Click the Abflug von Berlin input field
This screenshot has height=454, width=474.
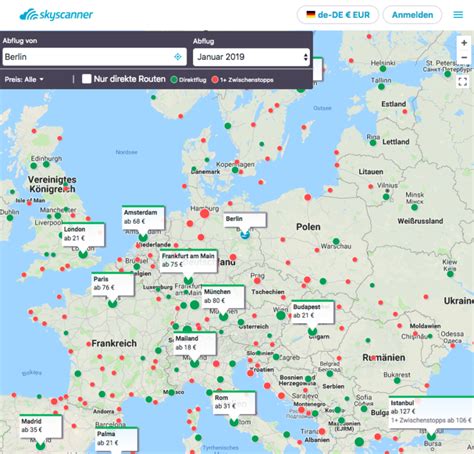[x=94, y=57]
